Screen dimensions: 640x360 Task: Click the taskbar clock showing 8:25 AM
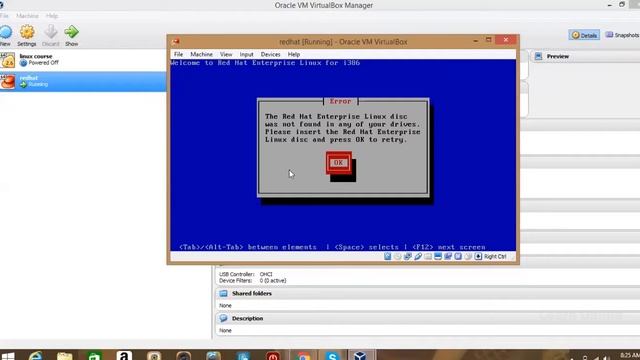[630, 355]
